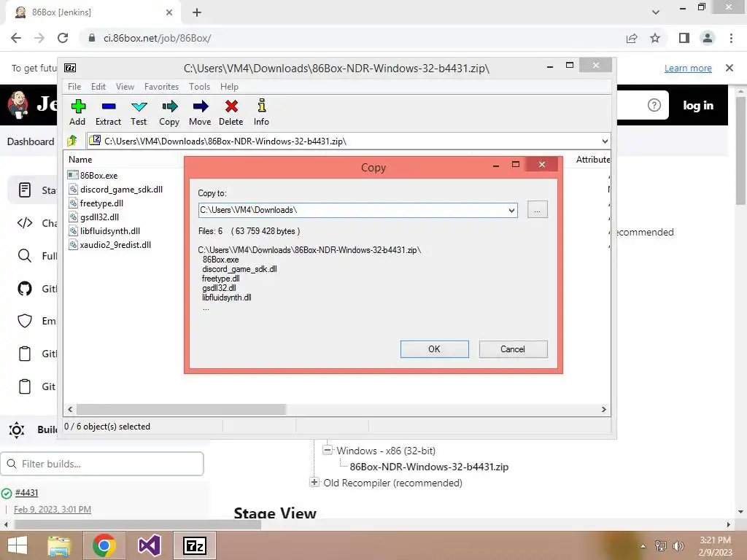Click the log in button on Jenkins
Image resolution: width=747 pixels, height=560 pixels.
coord(698,105)
